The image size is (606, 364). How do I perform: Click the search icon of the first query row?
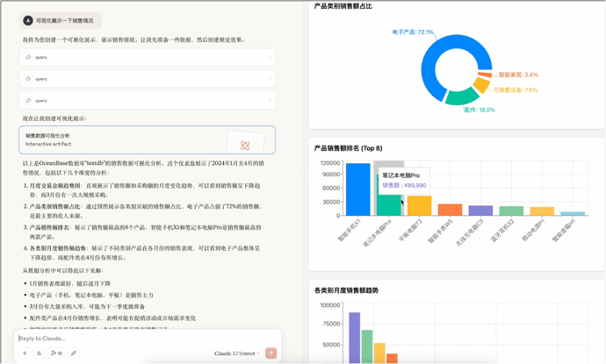point(28,57)
